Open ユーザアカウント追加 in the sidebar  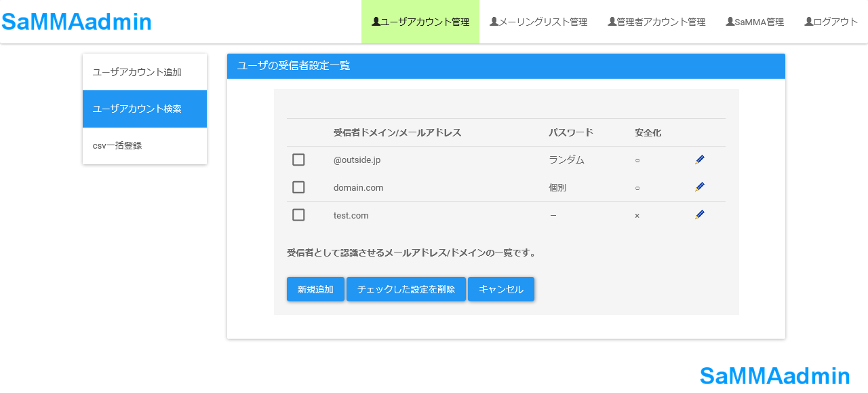(x=137, y=72)
